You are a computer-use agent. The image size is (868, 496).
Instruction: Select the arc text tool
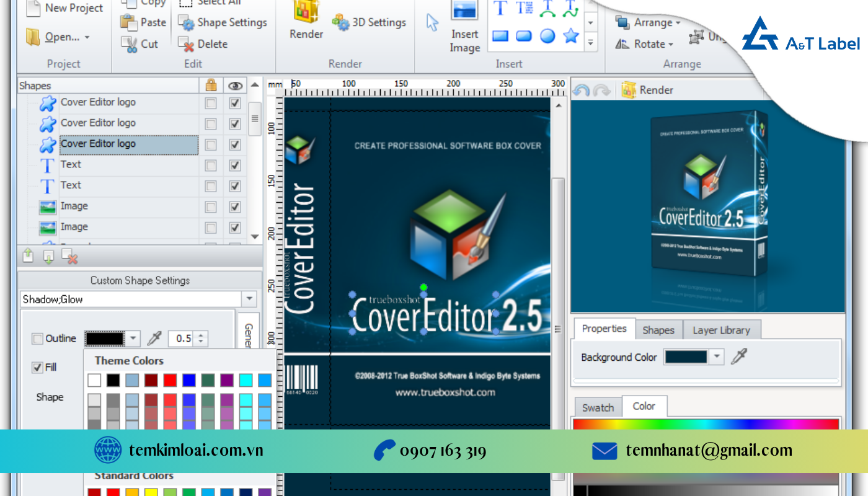547,7
